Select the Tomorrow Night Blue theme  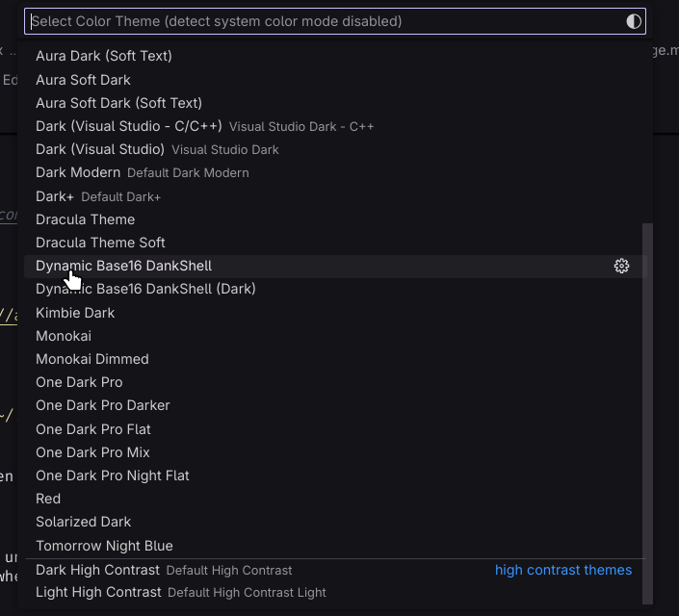point(104,546)
